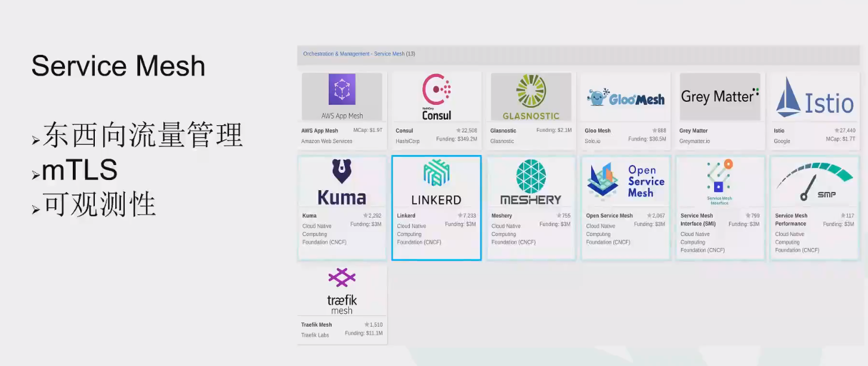Viewport: 868px width, 366px height.
Task: Select Linkerd's 7,233 star count
Action: click(x=467, y=216)
